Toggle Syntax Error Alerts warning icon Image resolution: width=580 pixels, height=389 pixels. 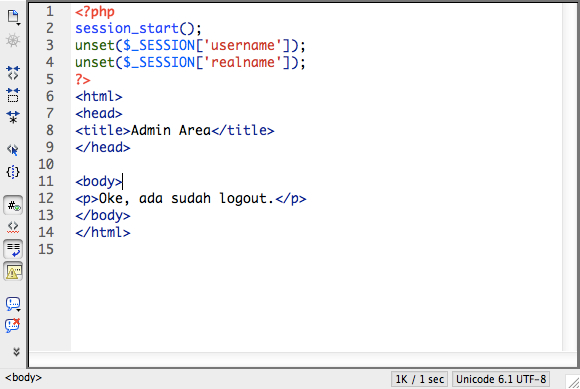(x=13, y=272)
